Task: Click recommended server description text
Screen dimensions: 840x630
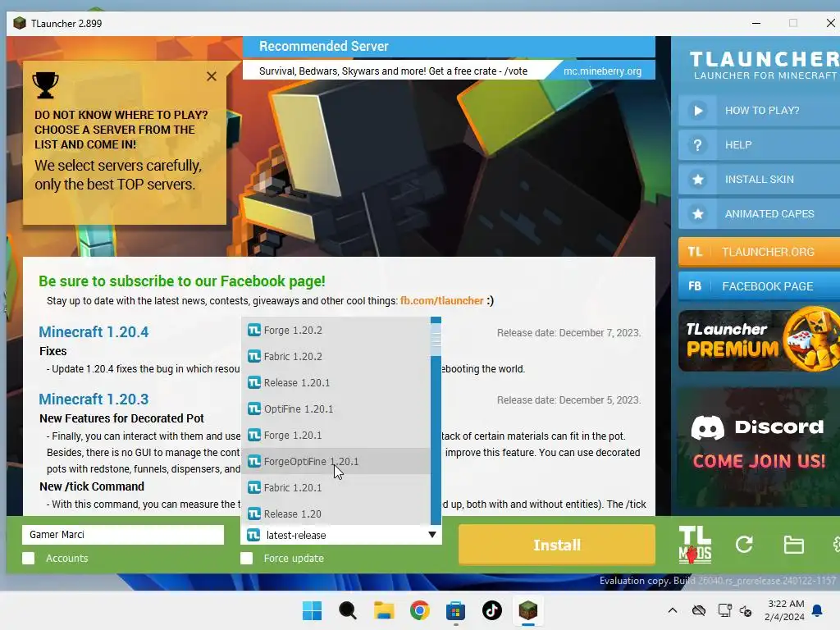Action: [393, 71]
